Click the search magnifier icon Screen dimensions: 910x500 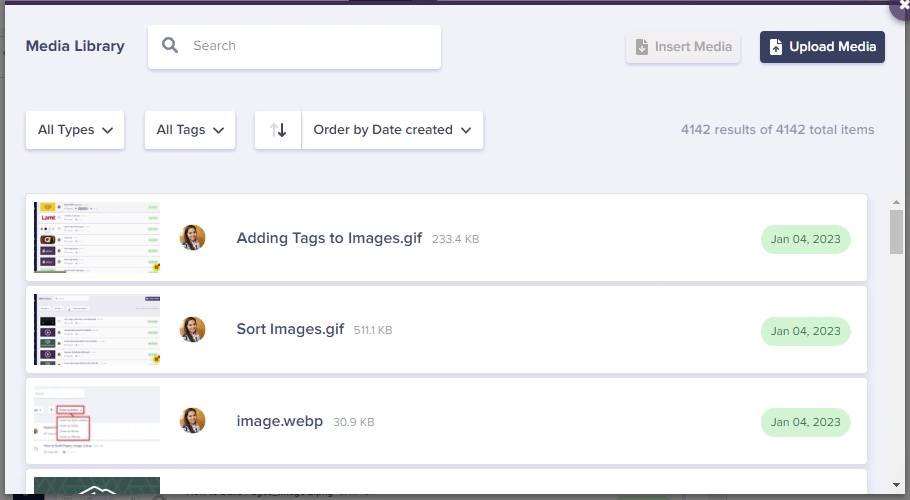(170, 46)
